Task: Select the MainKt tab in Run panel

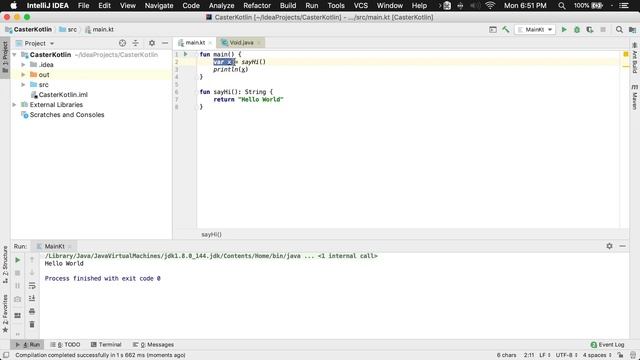Action: click(x=54, y=246)
